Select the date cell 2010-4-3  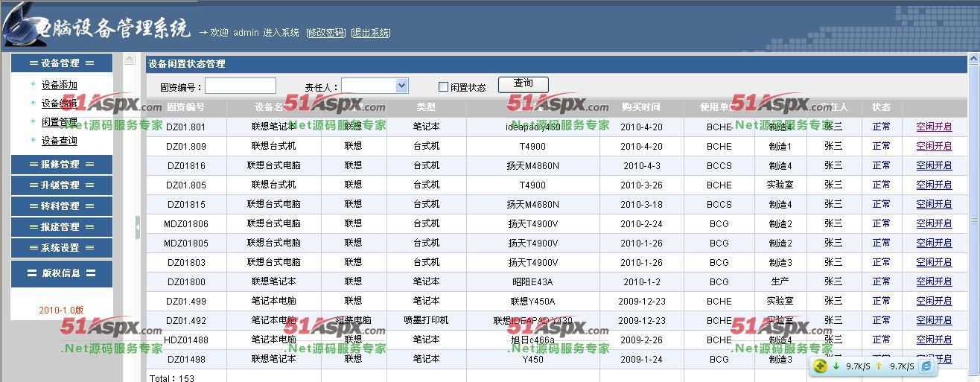click(x=641, y=166)
